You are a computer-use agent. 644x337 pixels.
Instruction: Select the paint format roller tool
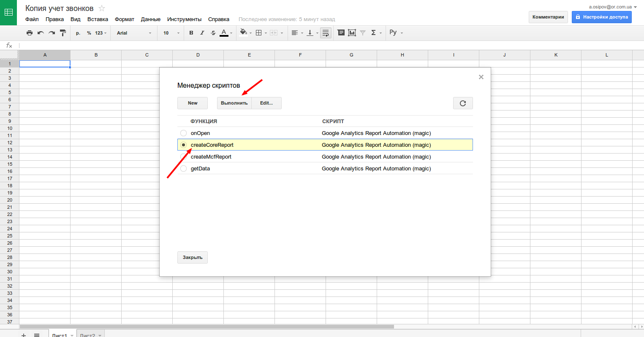tap(63, 33)
